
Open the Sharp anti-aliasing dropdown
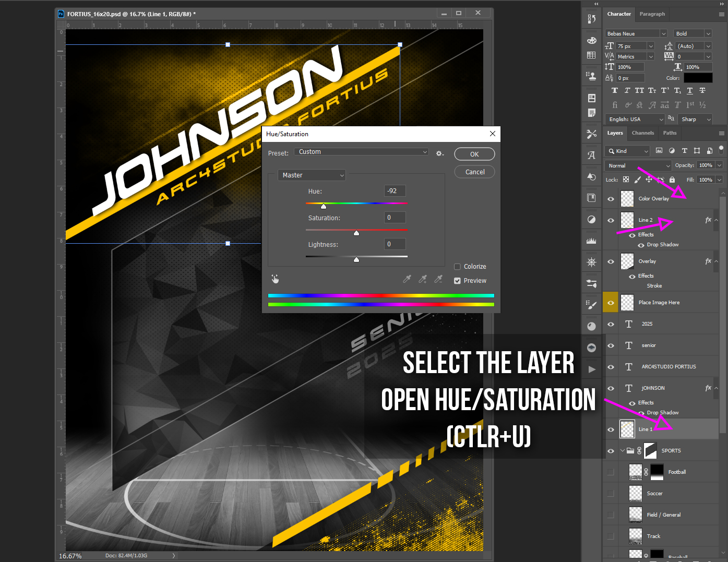[x=696, y=119]
